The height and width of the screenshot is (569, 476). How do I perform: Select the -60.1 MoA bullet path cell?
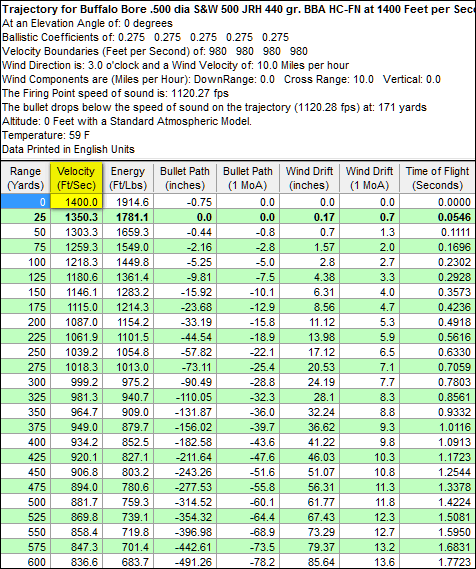[x=247, y=502]
